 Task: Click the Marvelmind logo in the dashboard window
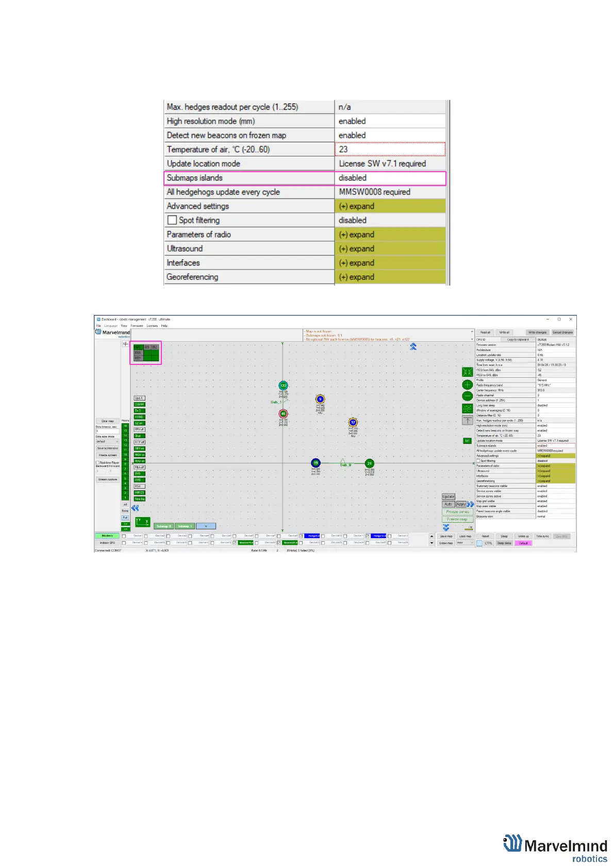(x=112, y=333)
